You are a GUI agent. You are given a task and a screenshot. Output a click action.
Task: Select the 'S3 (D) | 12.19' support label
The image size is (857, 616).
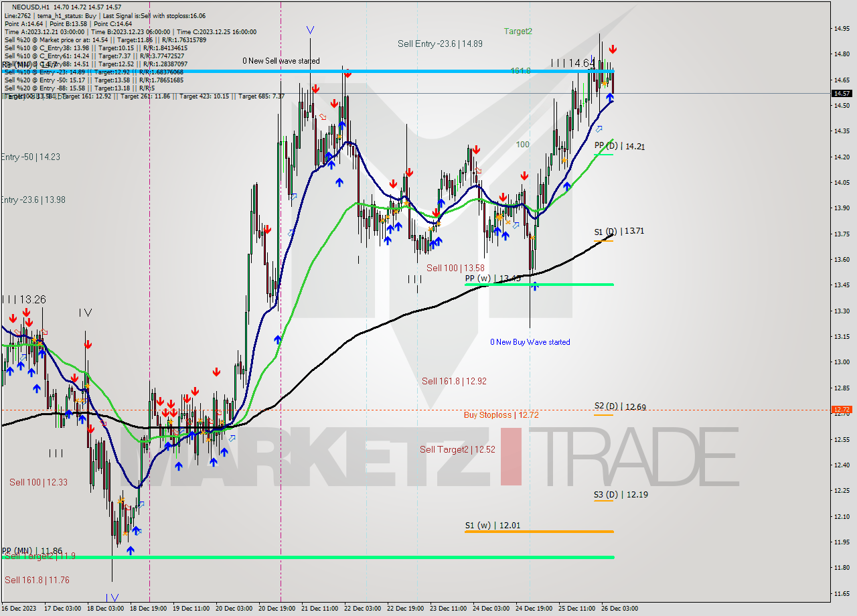point(621,495)
